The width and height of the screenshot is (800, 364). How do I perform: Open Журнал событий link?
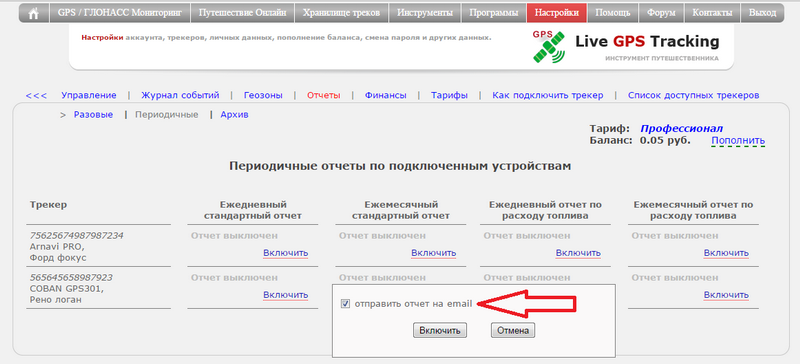pos(180,95)
